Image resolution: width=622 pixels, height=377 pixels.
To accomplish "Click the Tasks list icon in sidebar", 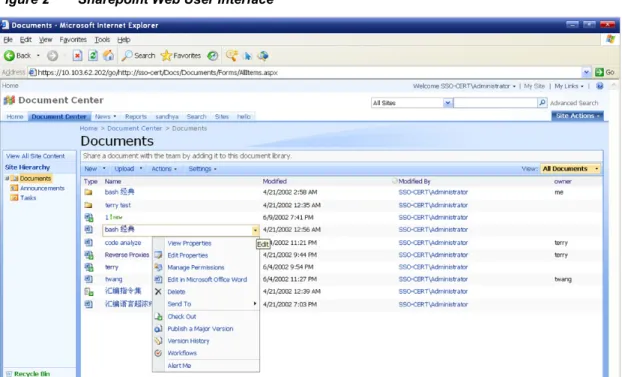I will 14,198.
